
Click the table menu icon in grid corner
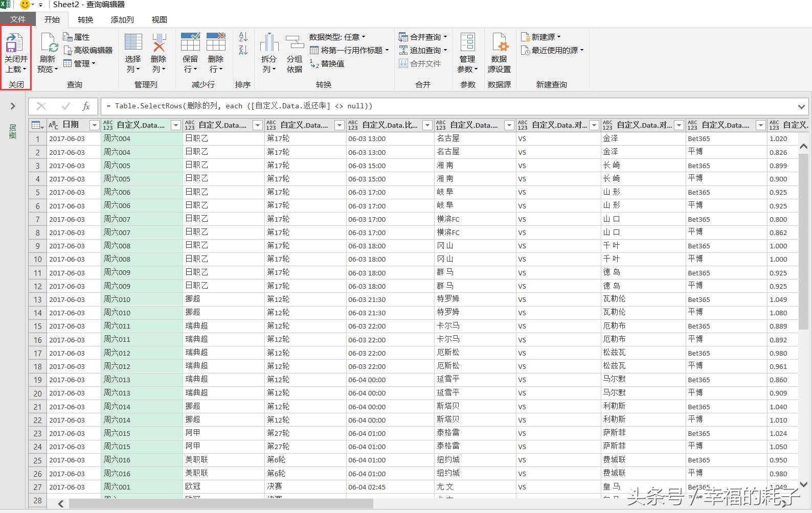(37, 125)
